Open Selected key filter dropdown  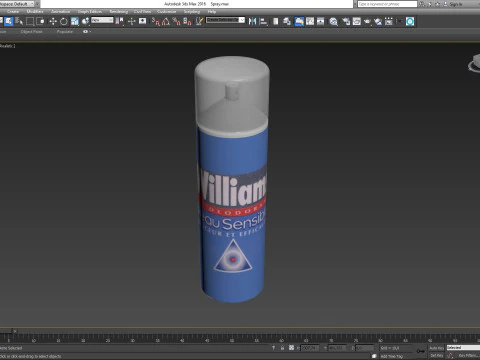click(x=463, y=348)
